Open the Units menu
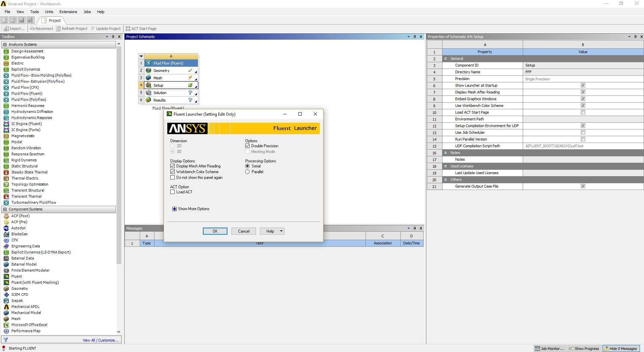The height and width of the screenshot is (352, 644). tap(49, 12)
